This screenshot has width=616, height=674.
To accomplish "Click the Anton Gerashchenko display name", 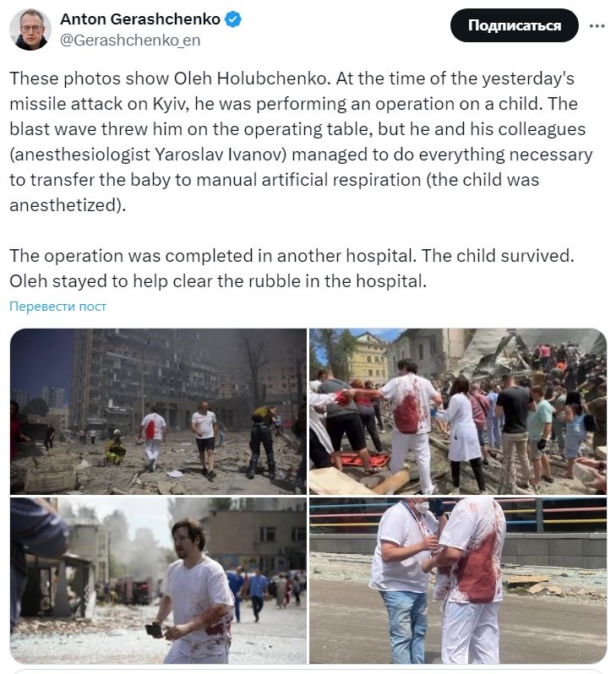I will [x=140, y=19].
